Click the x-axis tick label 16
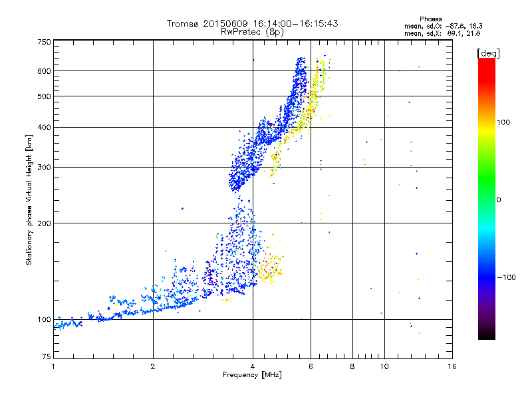Image resolution: width=532 pixels, height=399 pixels. pos(452,366)
